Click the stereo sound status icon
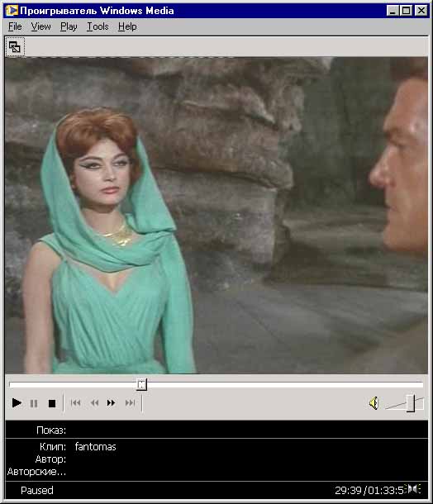Screen dimensions: 433x504 412,489
